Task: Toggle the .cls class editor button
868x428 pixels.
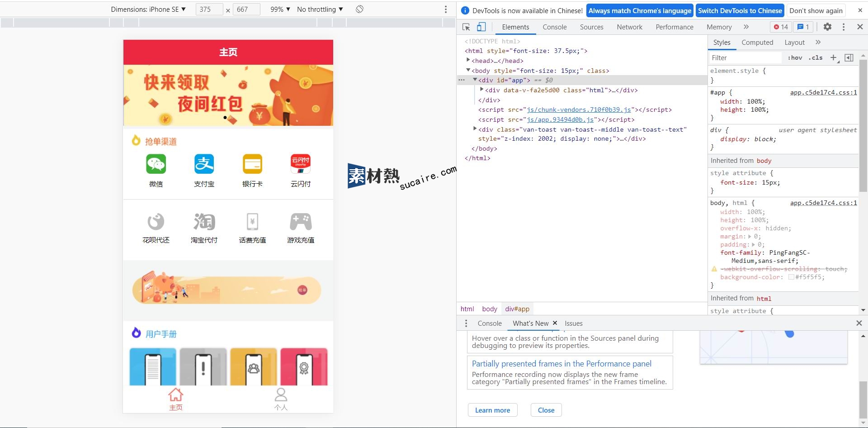Action: pyautogui.click(x=816, y=58)
